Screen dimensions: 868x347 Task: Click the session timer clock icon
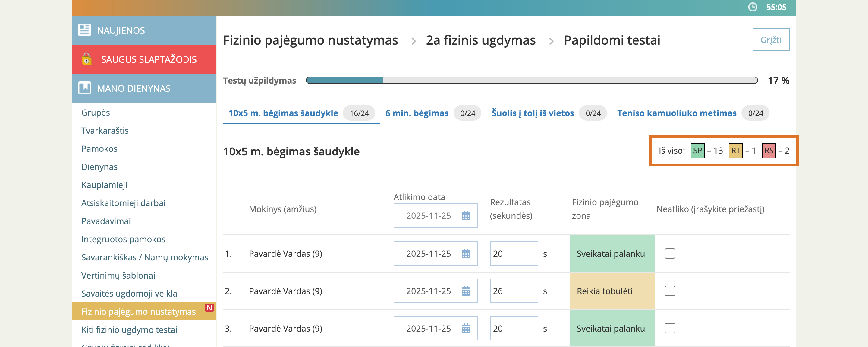click(x=753, y=7)
